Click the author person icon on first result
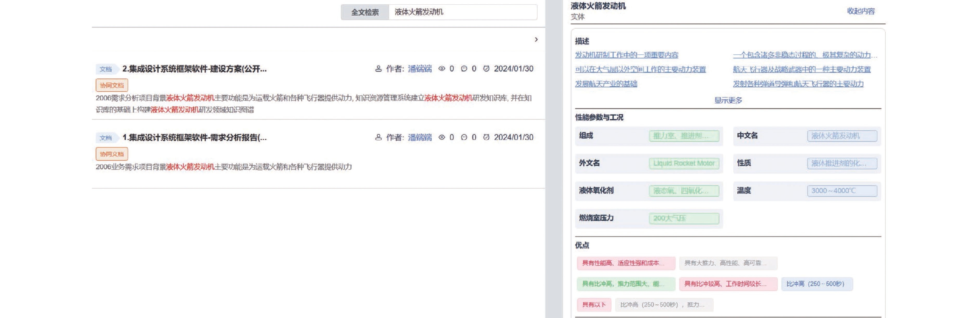Screen dimensions: 980x318 (x=378, y=69)
